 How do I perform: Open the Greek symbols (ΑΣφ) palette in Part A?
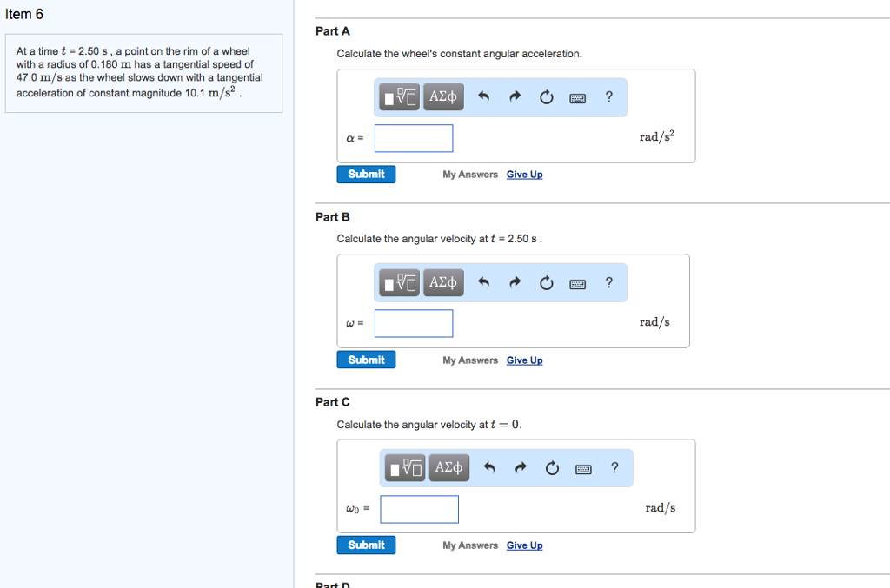pos(443,96)
